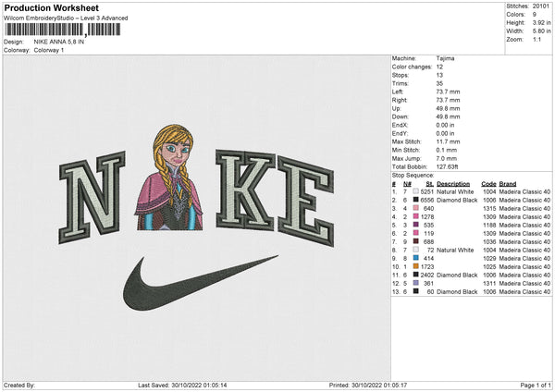Click the Height value 3.92 in

click(x=541, y=22)
